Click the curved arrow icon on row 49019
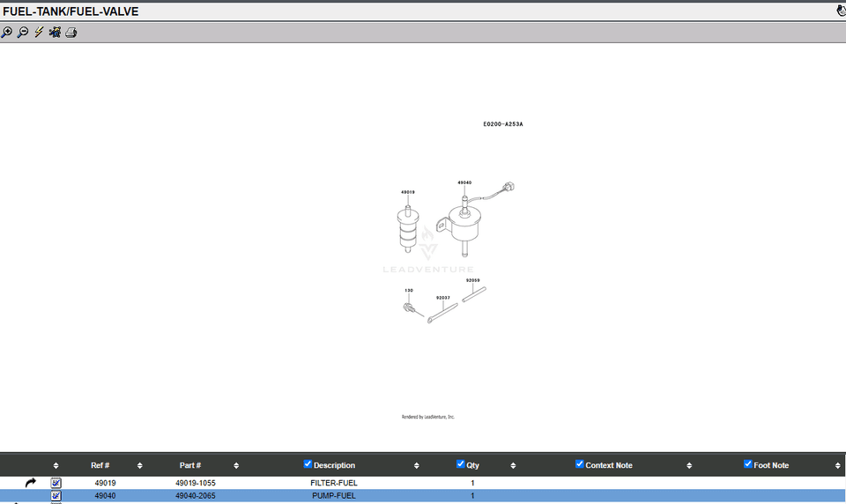Screen dimensions: 846x504 pyautogui.click(x=31, y=483)
